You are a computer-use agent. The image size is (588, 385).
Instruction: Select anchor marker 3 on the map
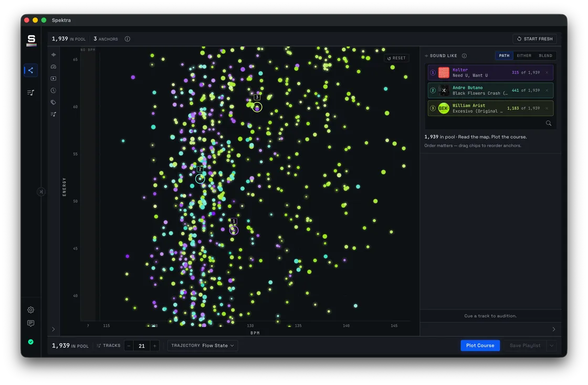(x=257, y=107)
